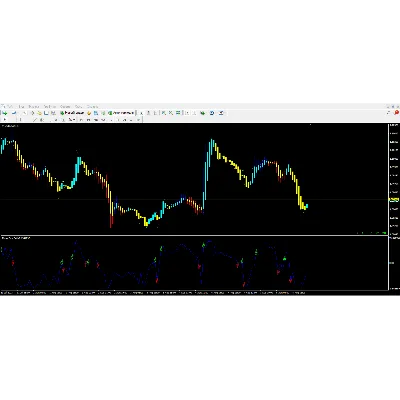
Task: Select the M15 timeframe button
Action: click(96, 119)
